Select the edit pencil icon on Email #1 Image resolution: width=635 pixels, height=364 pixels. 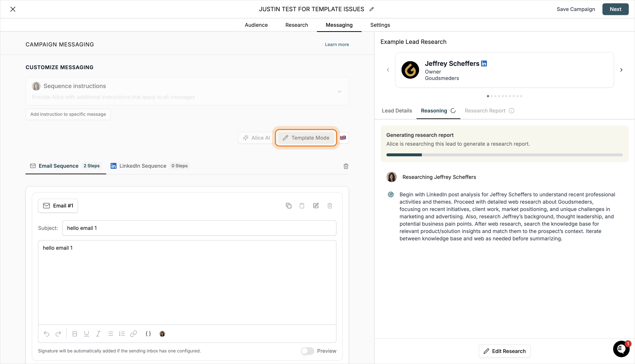(x=316, y=205)
